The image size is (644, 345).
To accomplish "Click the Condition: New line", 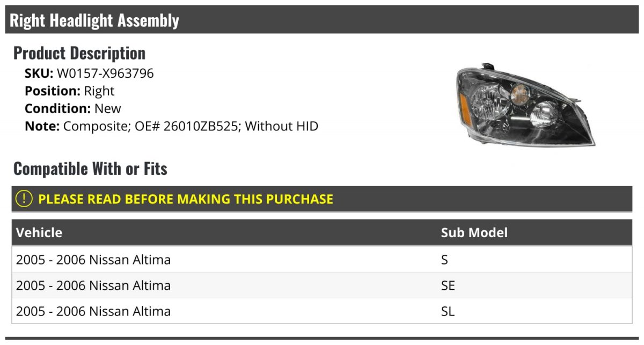I will (x=73, y=109).
